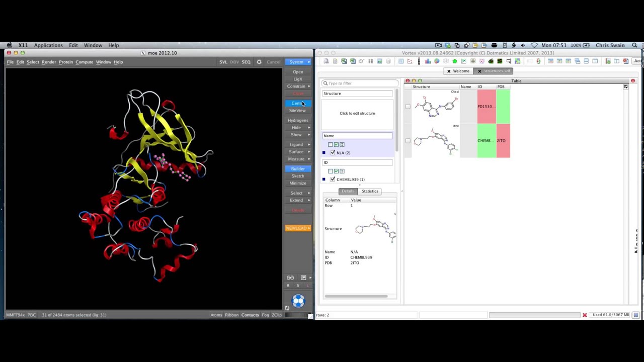The image size is (644, 362).
Task: Click select-all checkbox under Name filter
Action: [x=336, y=144]
